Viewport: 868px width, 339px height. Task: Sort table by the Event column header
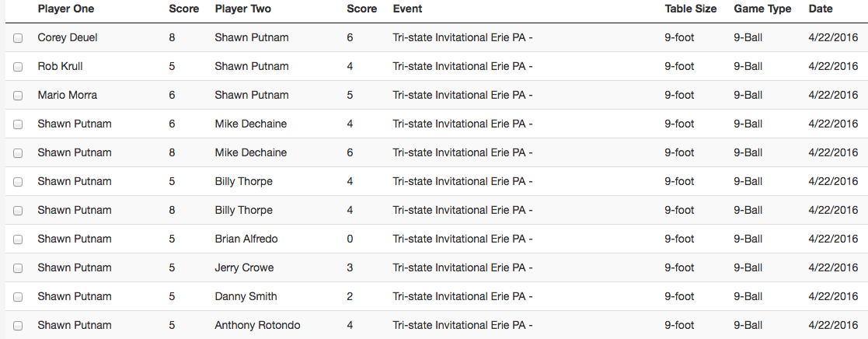pyautogui.click(x=407, y=9)
